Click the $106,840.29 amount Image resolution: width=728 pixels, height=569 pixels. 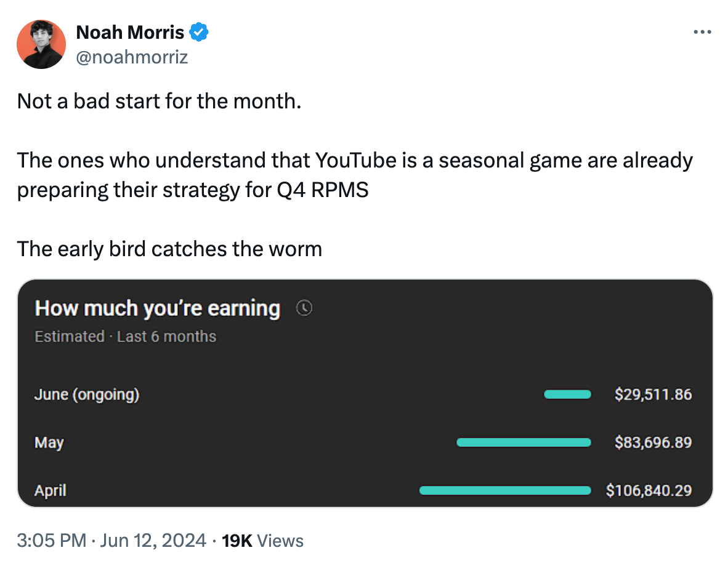649,491
